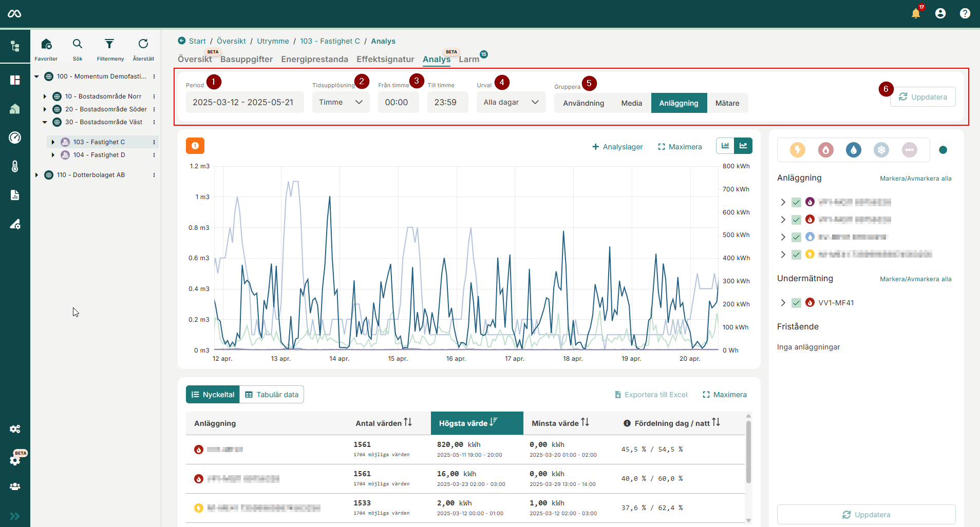Viewport: 980px width, 527px height.
Task: Switch to the Energiprestanda tab
Action: pyautogui.click(x=314, y=59)
